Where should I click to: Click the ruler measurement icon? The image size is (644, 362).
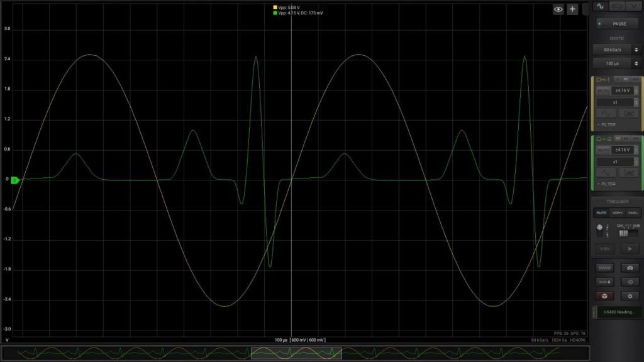pyautogui.click(x=604, y=267)
